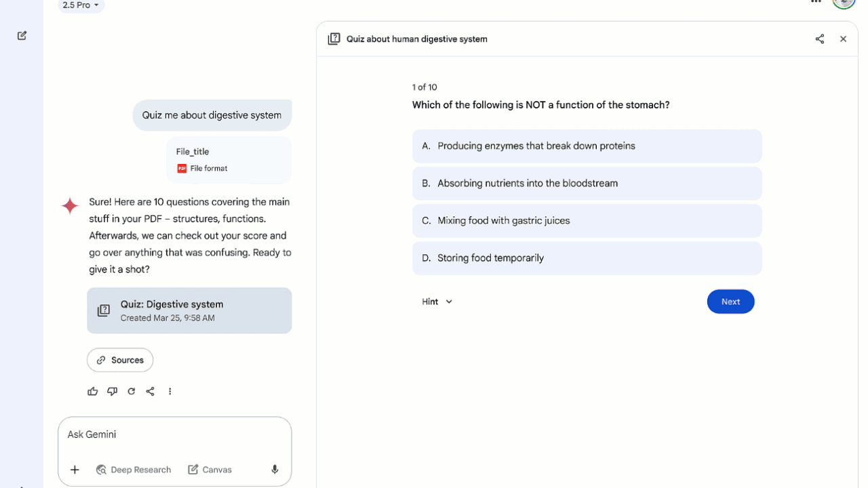868x488 pixels.
Task: Click the Gemini sparkle icon beside response
Action: pos(70,206)
